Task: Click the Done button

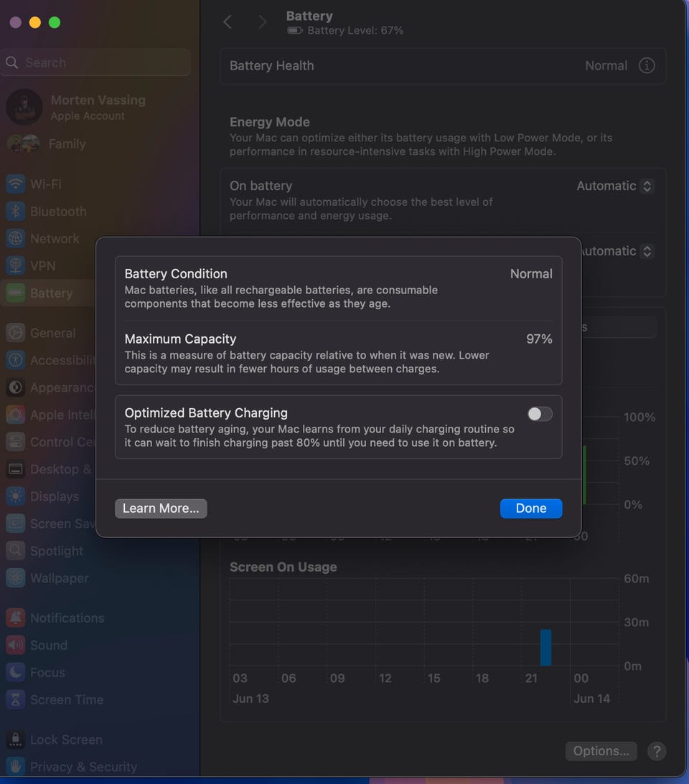Action: 531,509
